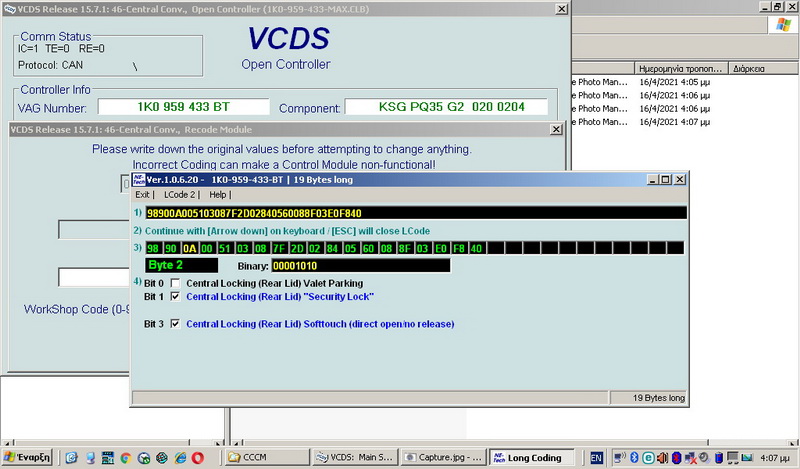
Task: Launch Google Chrome from quick launch
Action: [126, 458]
